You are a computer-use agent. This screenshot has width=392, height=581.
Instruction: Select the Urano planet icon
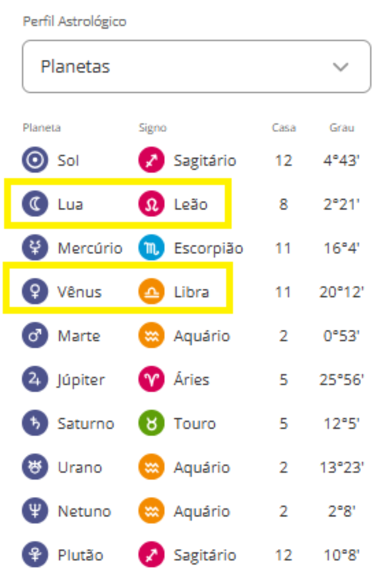coord(35,467)
